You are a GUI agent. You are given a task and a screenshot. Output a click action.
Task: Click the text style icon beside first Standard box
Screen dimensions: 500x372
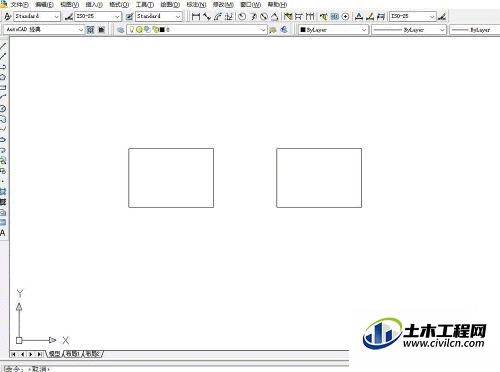point(7,16)
